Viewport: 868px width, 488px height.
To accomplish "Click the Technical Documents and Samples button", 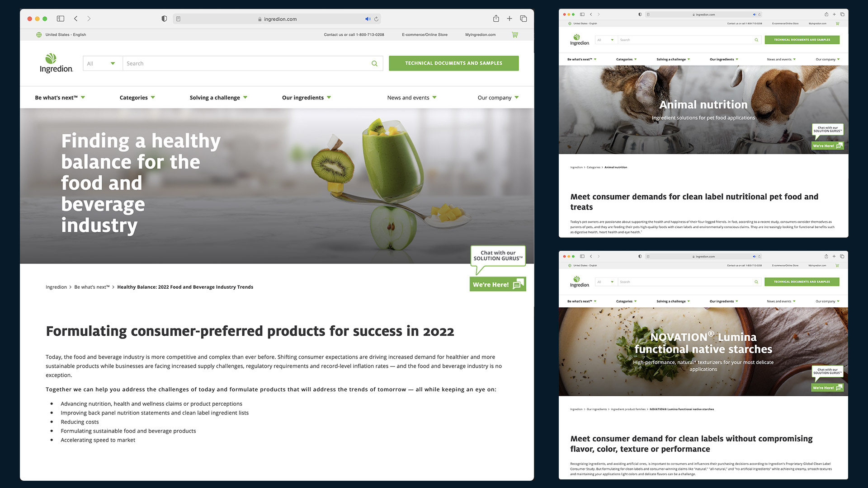I will pyautogui.click(x=453, y=63).
